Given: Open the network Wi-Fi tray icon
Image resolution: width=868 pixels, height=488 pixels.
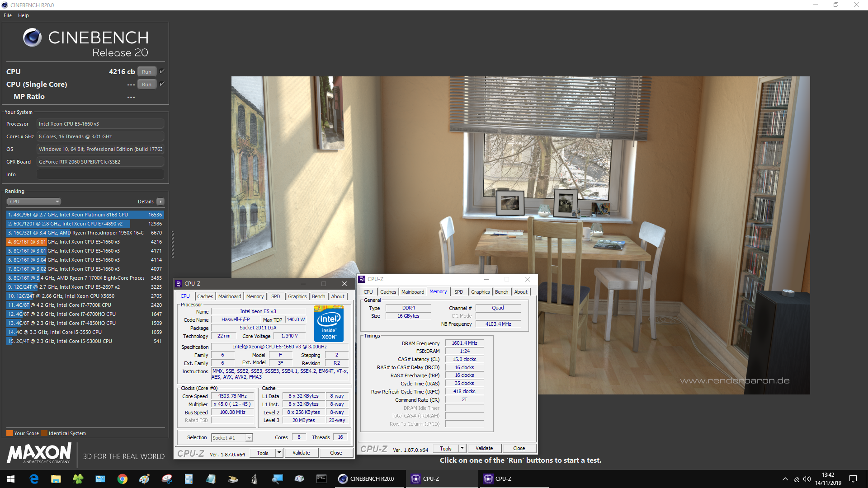Looking at the screenshot, I should [x=796, y=479].
